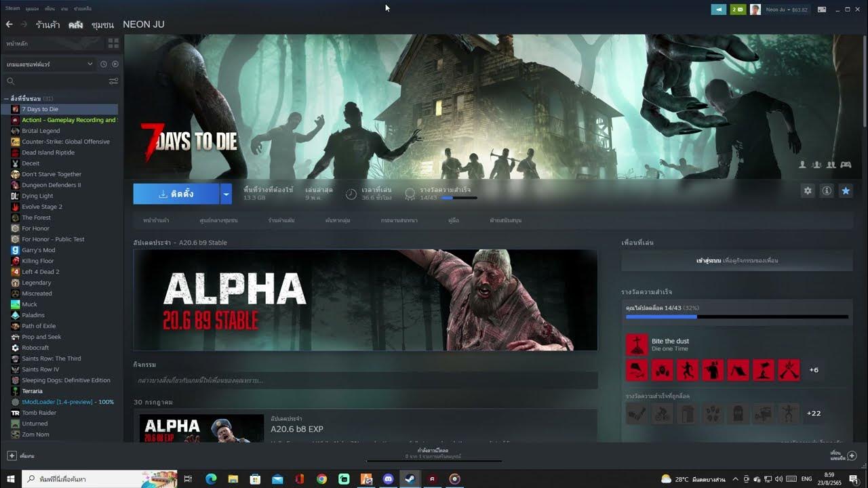Open the A20.6 b8 EXP news thumbnail
This screenshot has height=488, width=868.
pyautogui.click(x=201, y=428)
